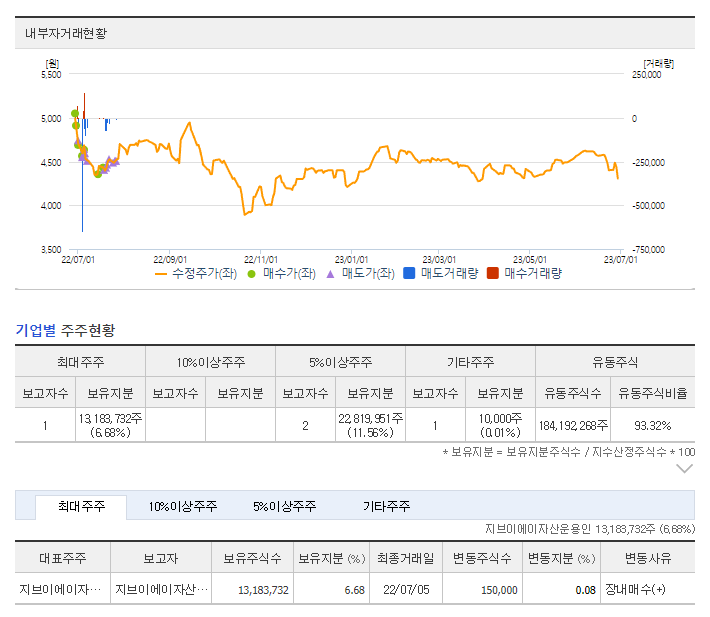
Task: Click the 최대주주 column group header
Action: (x=80, y=362)
